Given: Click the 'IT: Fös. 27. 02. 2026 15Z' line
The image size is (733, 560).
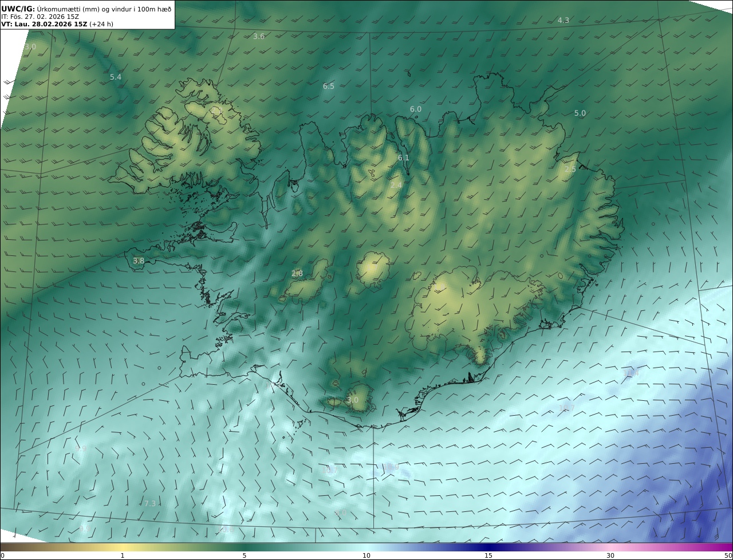Looking at the screenshot, I should pyautogui.click(x=40, y=17).
